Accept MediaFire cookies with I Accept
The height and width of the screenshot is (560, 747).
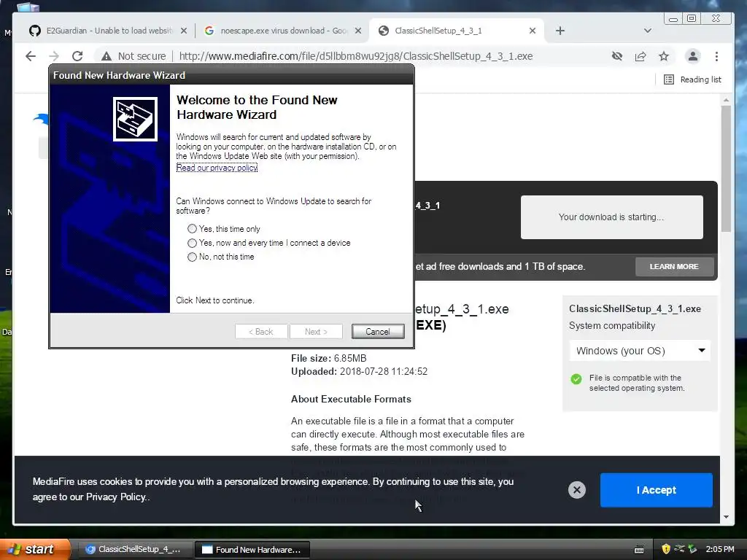[657, 490]
